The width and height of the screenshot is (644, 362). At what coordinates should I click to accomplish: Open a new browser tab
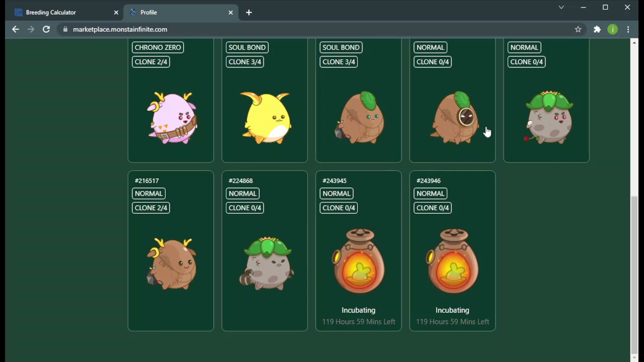click(249, 12)
